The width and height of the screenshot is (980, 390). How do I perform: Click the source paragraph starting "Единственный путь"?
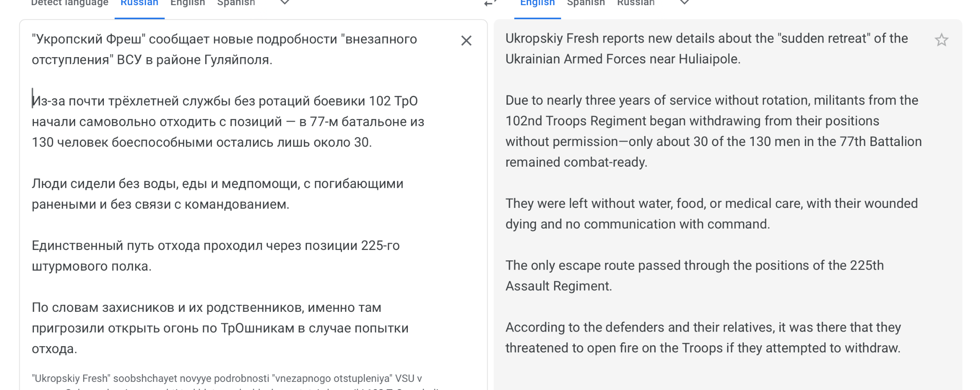215,256
